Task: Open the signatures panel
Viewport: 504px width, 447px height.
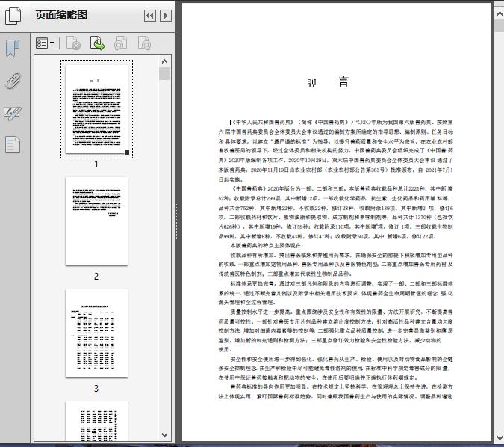Action: [13, 113]
